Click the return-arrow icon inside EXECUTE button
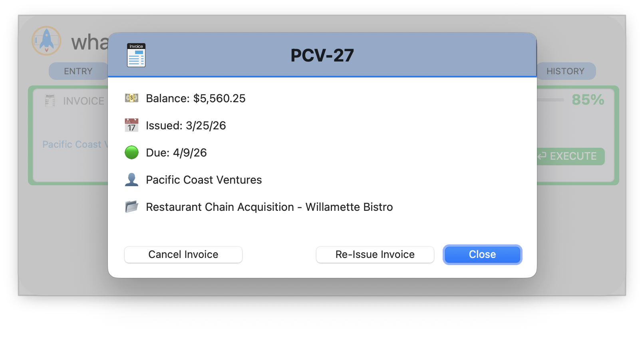The height and width of the screenshot is (337, 644). 543,156
